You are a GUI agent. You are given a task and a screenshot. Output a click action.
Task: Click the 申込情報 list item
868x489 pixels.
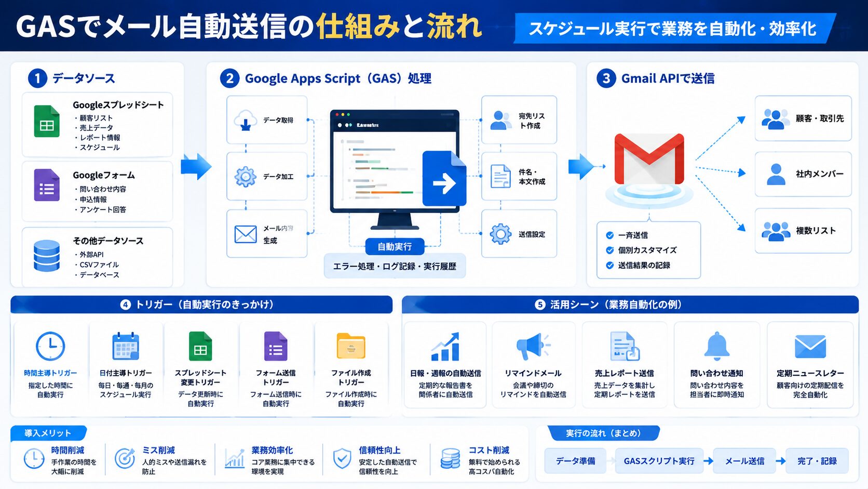93,200
